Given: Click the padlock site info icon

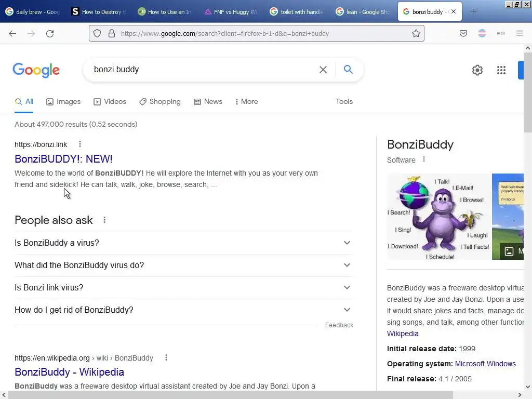Looking at the screenshot, I should (x=112, y=33).
